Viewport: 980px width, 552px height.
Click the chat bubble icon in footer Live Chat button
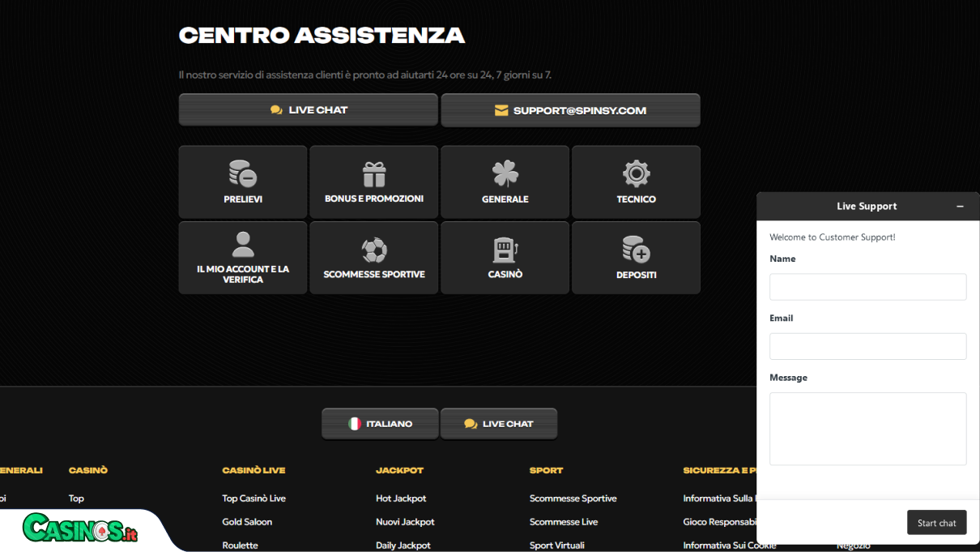(471, 424)
